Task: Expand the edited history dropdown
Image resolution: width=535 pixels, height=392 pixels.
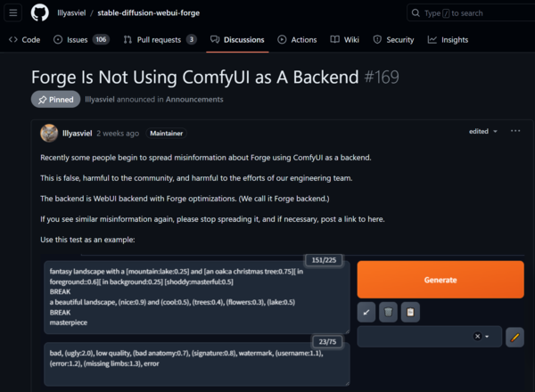Action: pyautogui.click(x=484, y=131)
